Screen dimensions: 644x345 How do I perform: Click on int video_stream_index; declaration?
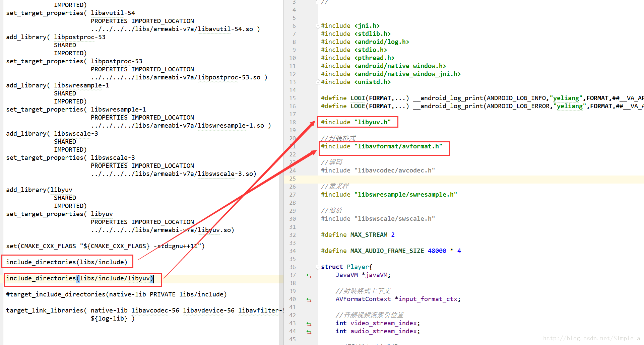(x=378, y=323)
